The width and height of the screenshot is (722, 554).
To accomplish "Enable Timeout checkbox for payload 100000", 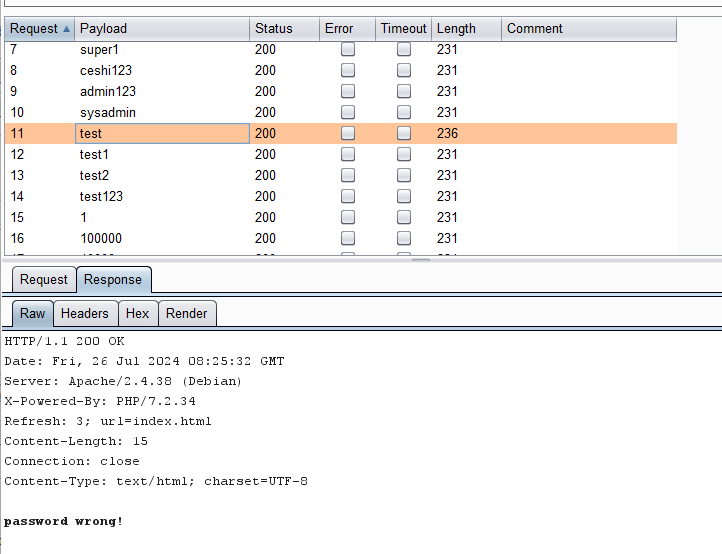I will point(404,239).
